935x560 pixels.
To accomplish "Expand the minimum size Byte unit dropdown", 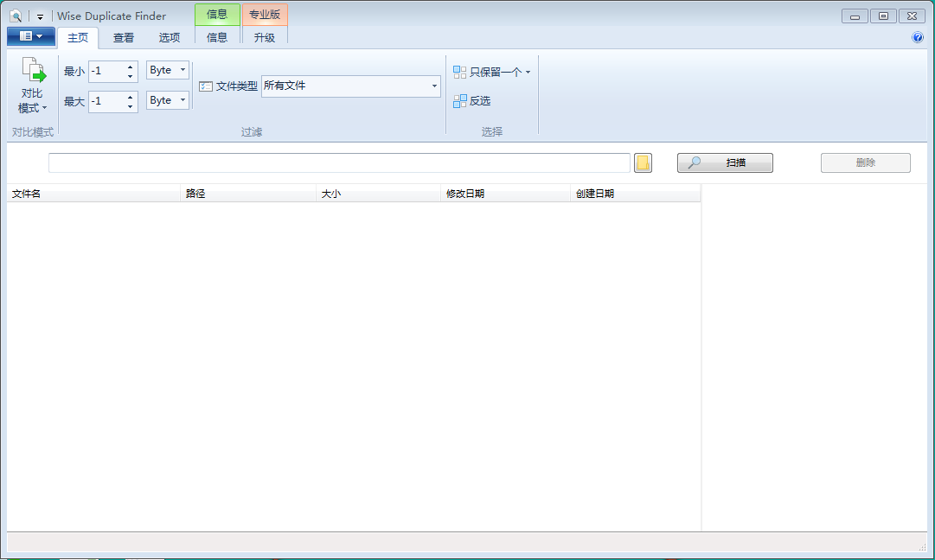I will point(183,70).
